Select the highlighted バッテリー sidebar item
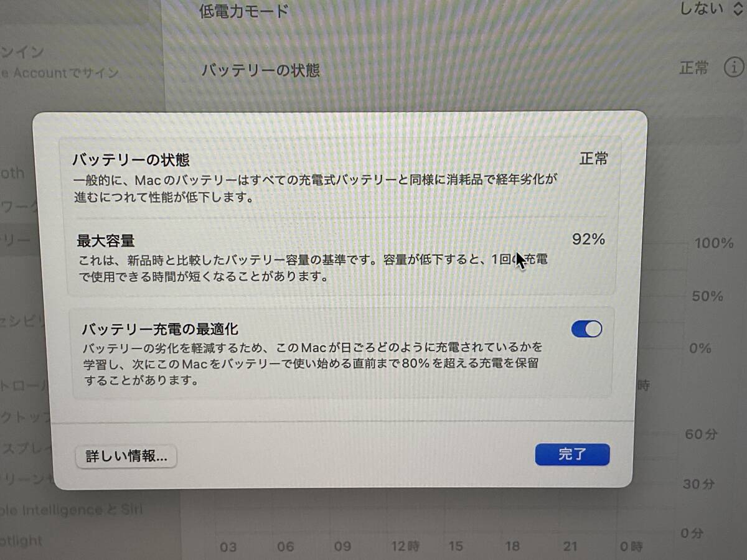 coord(16,240)
